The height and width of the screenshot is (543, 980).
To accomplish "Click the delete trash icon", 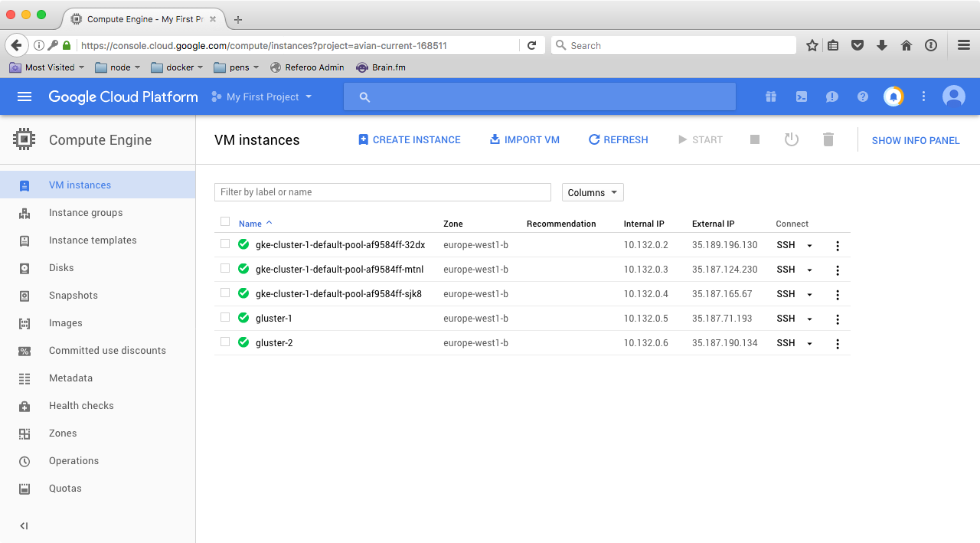I will click(x=828, y=139).
